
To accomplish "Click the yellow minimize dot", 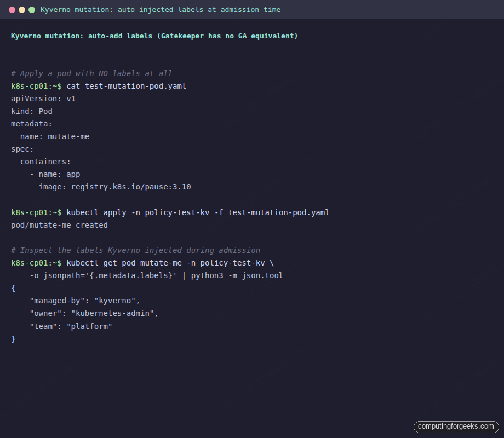I will 22,10.
